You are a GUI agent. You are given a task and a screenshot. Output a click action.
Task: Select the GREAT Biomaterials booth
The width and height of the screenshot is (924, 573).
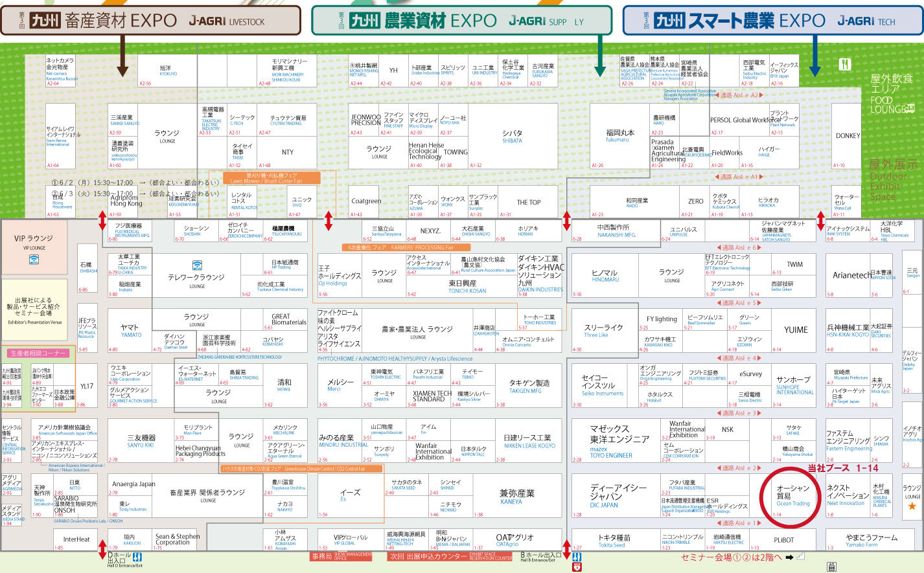tap(285, 319)
